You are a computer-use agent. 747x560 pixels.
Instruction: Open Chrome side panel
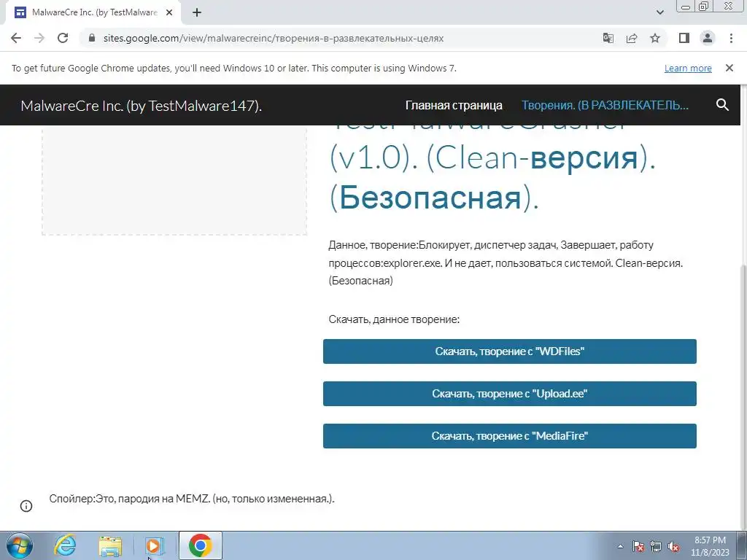(684, 38)
